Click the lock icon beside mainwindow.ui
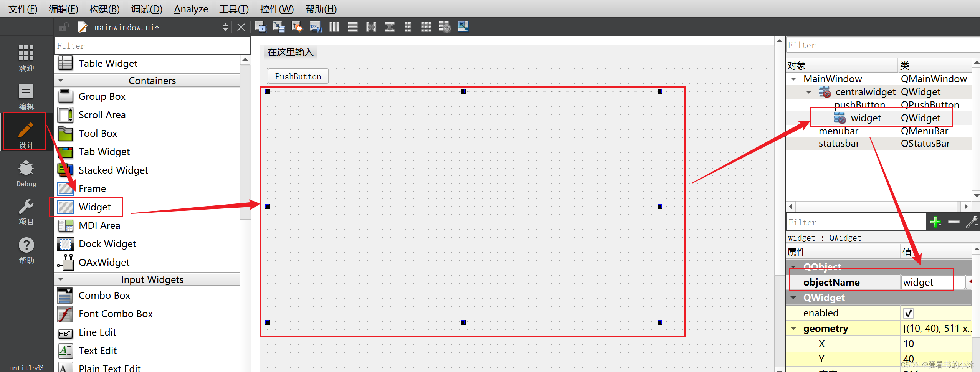 tap(63, 27)
